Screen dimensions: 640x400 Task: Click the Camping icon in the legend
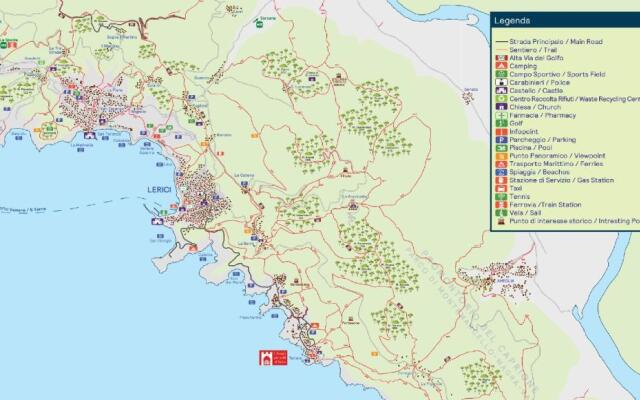pyautogui.click(x=499, y=66)
